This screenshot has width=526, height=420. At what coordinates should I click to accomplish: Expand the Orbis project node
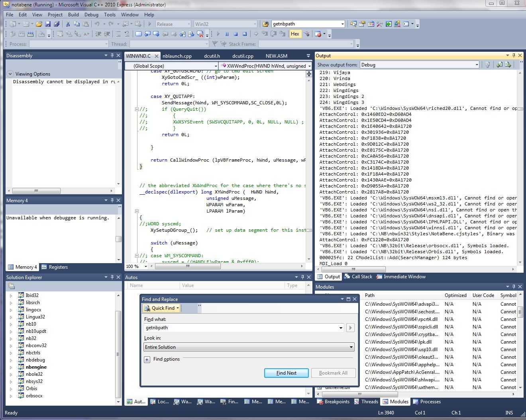click(x=11, y=389)
